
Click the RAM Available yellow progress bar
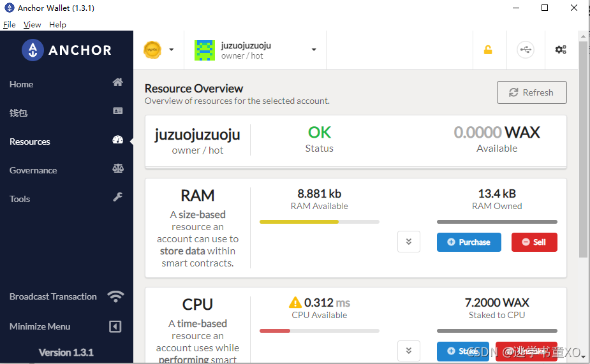320,222
